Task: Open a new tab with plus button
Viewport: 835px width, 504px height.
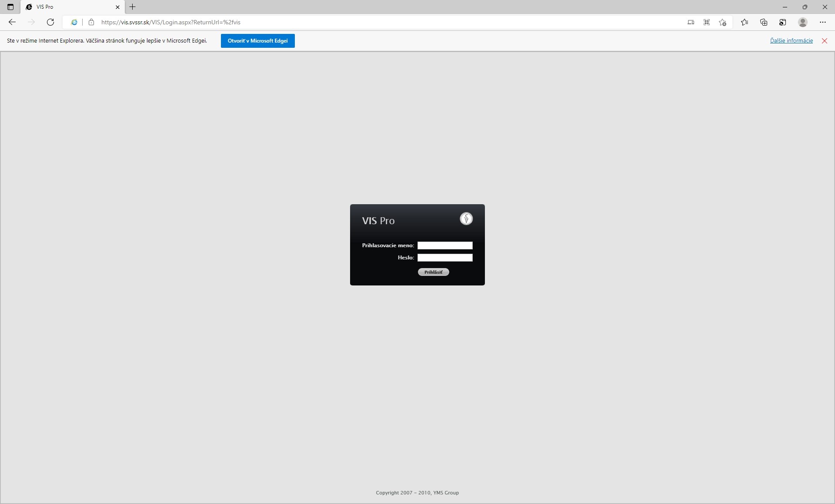Action: pos(133,7)
